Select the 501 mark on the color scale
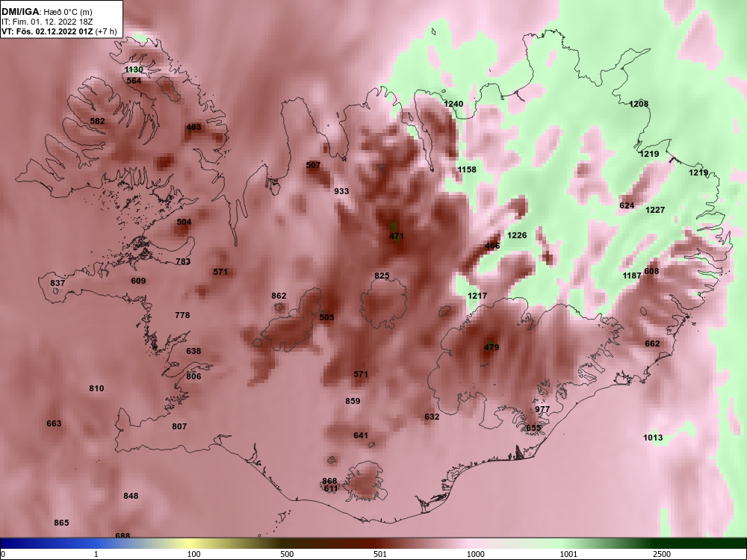The image size is (747, 560). (380, 554)
